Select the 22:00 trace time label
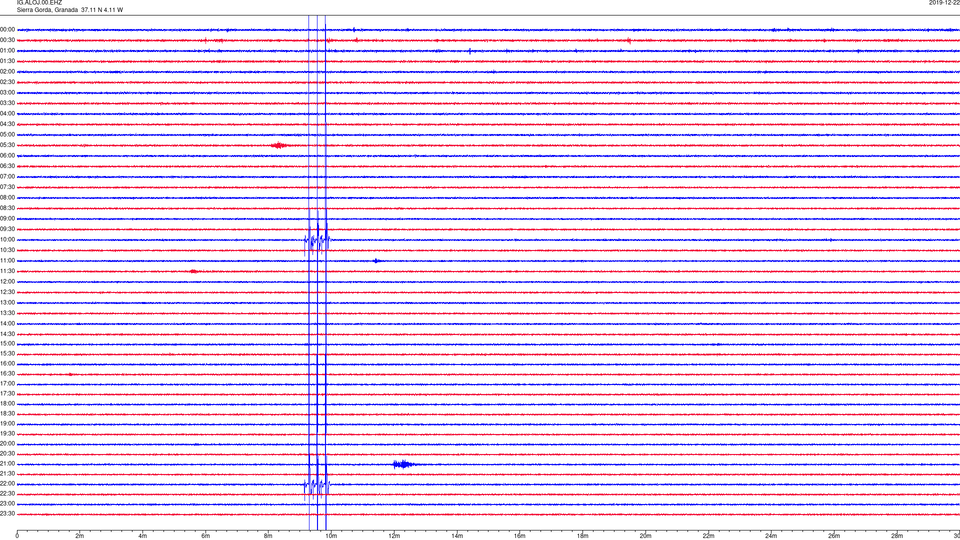This screenshot has height=540, width=960. pyautogui.click(x=7, y=484)
